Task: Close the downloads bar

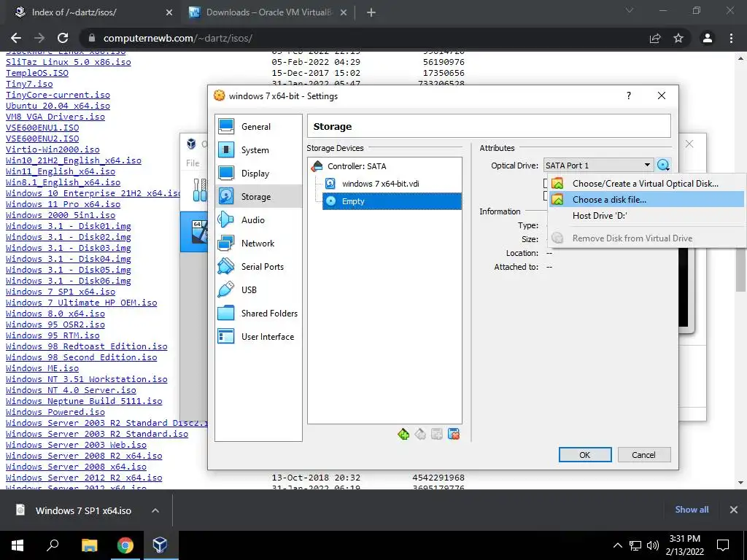Action: click(734, 510)
